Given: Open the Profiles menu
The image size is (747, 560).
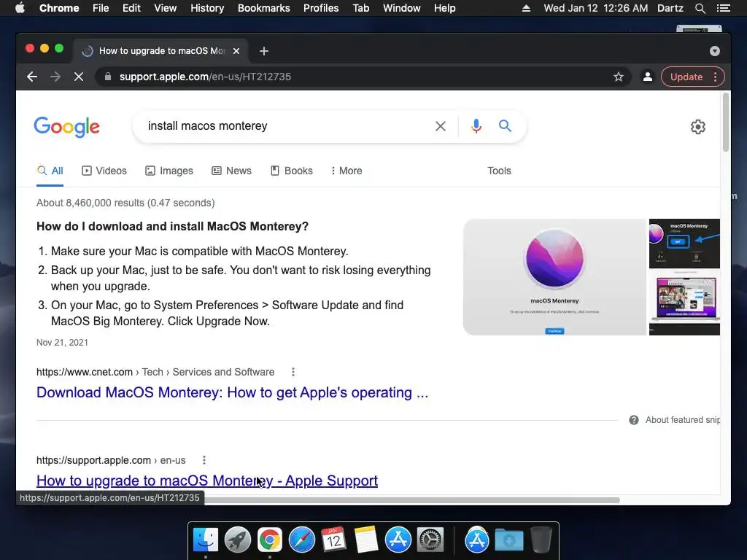Looking at the screenshot, I should coord(321,8).
